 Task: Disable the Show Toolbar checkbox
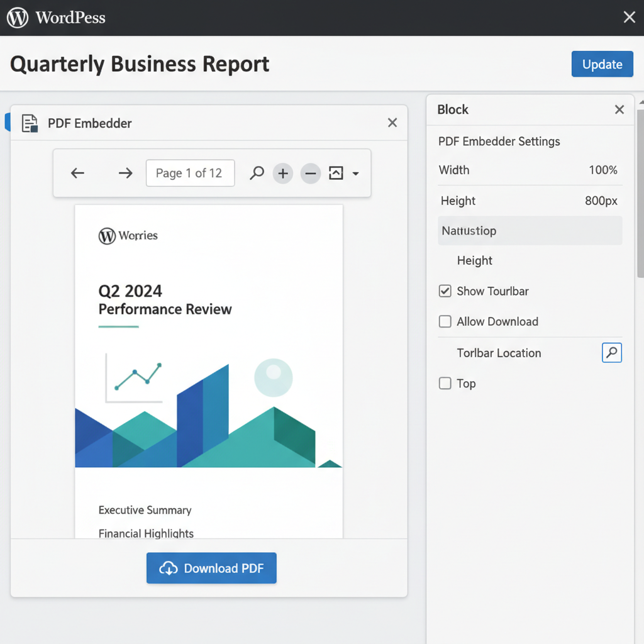[445, 291]
